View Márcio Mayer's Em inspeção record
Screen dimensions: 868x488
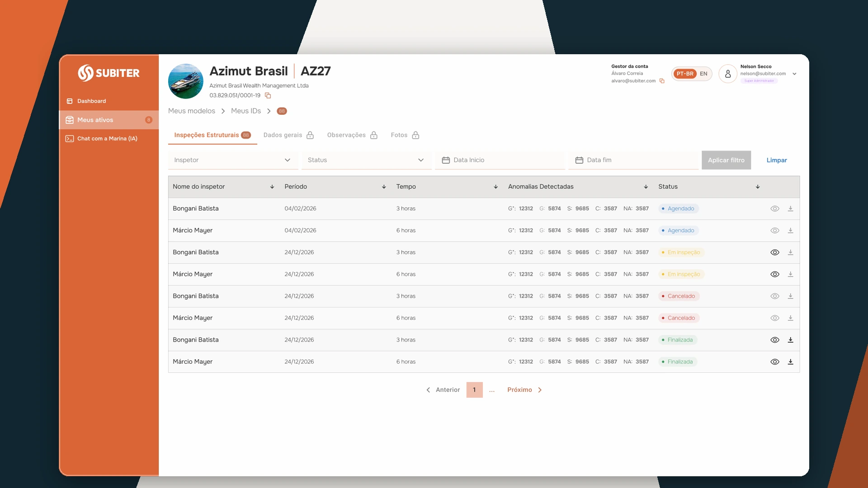pyautogui.click(x=775, y=274)
